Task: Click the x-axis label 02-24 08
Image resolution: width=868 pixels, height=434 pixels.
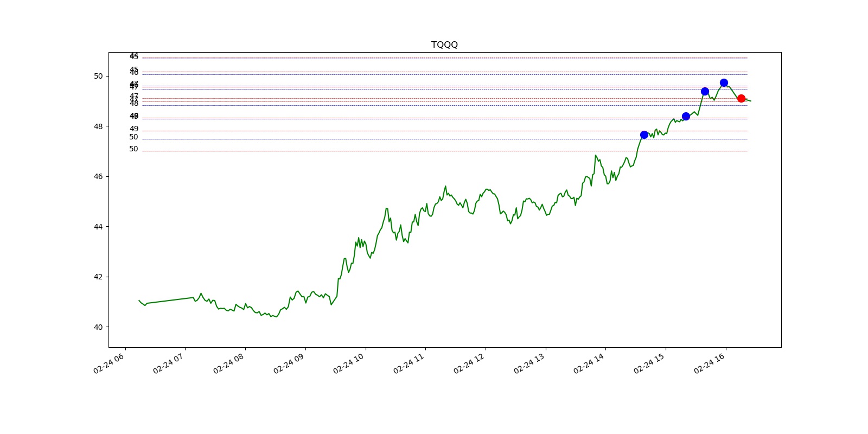Action: (229, 363)
